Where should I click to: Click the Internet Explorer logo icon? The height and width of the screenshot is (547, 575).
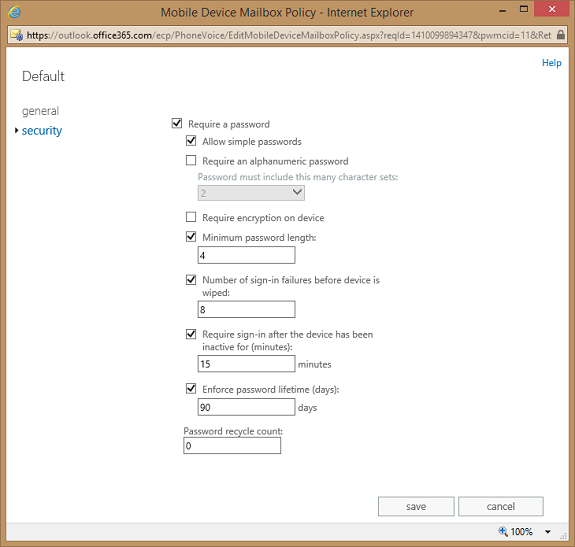(14, 12)
